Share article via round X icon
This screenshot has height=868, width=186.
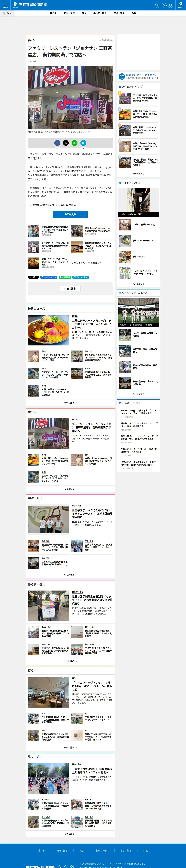click(66, 143)
